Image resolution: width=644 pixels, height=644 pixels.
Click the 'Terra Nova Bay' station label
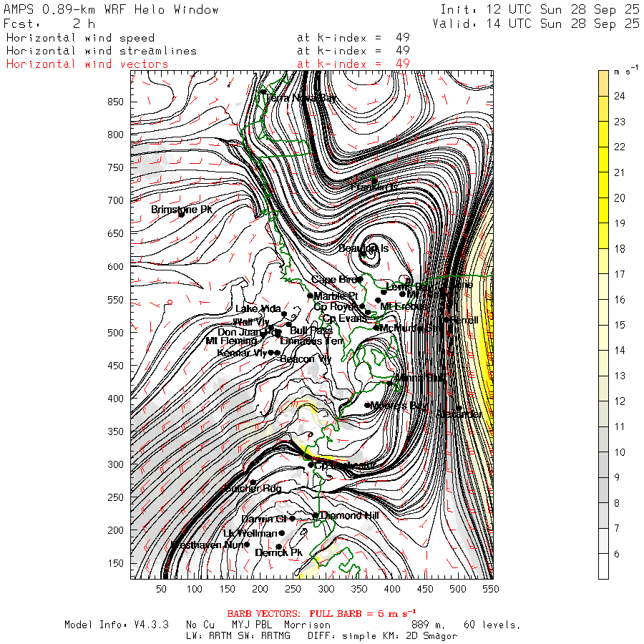pyautogui.click(x=301, y=98)
